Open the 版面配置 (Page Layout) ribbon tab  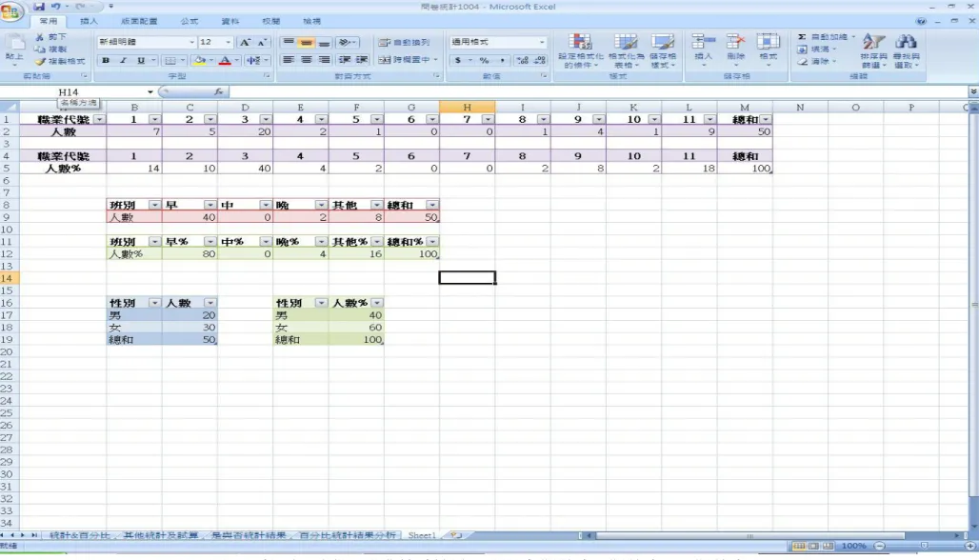click(x=139, y=21)
